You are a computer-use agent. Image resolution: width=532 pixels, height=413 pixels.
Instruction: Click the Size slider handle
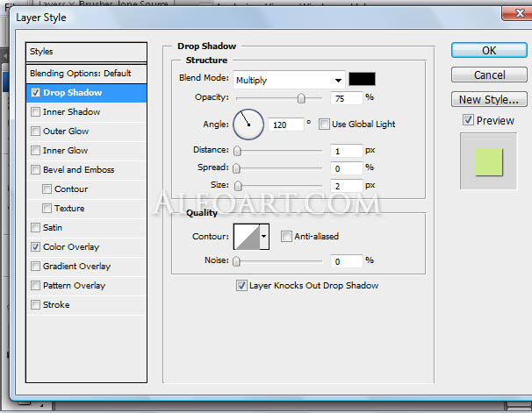(238, 186)
